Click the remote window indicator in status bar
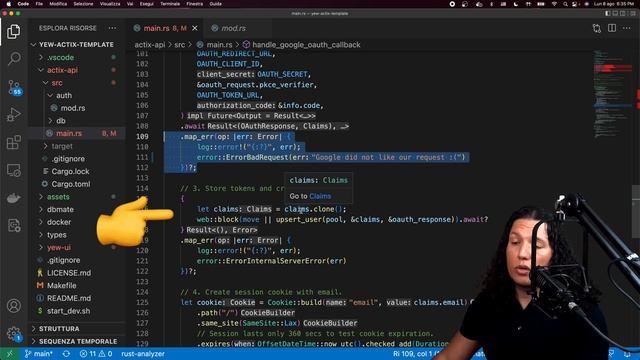 click(9, 354)
